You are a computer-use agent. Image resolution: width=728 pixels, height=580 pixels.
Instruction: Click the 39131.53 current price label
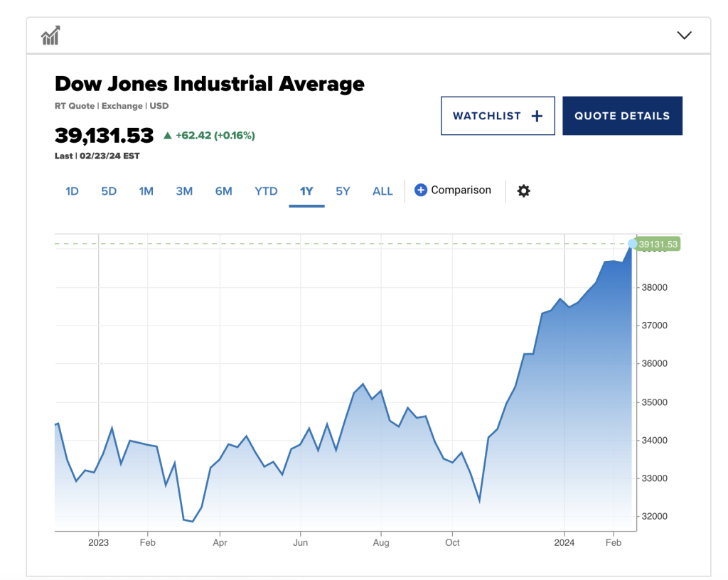[x=658, y=244]
